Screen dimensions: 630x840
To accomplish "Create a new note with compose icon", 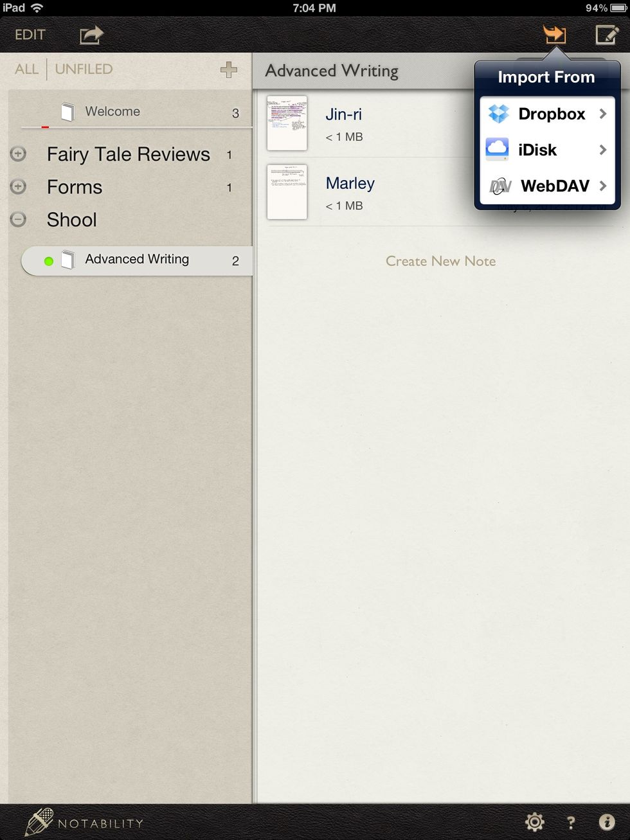I will click(607, 35).
